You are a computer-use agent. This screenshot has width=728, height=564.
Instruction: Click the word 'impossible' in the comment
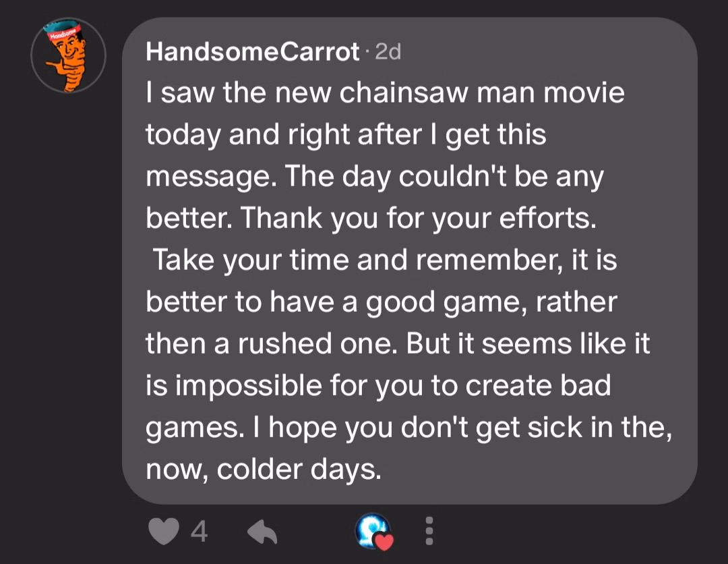(x=248, y=386)
